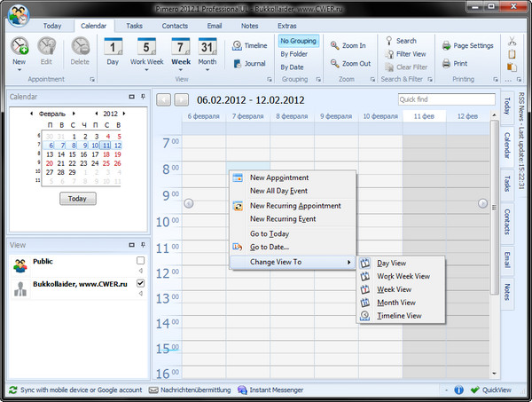Click the Today button under mini calendar
532x402 pixels.
(78, 199)
